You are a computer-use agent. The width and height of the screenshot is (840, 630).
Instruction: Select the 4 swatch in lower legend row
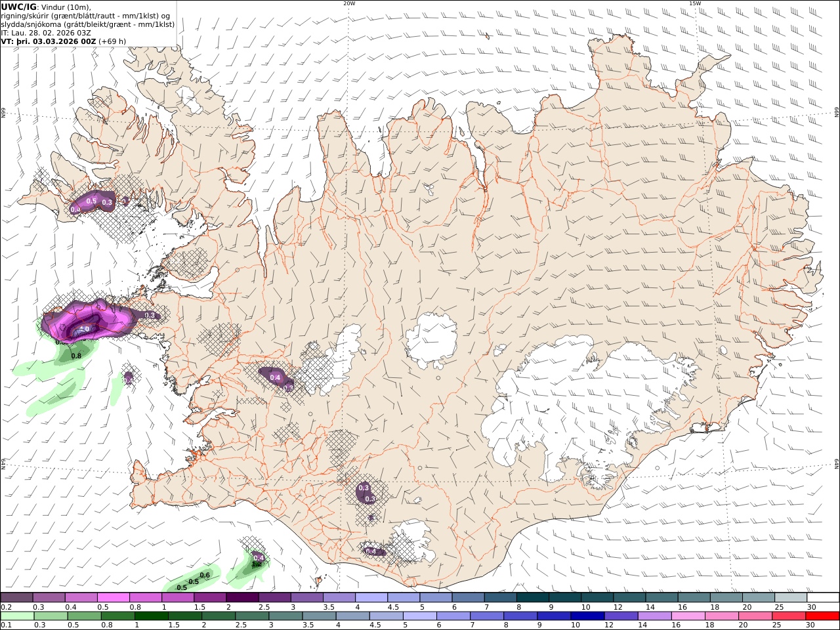[352, 616]
